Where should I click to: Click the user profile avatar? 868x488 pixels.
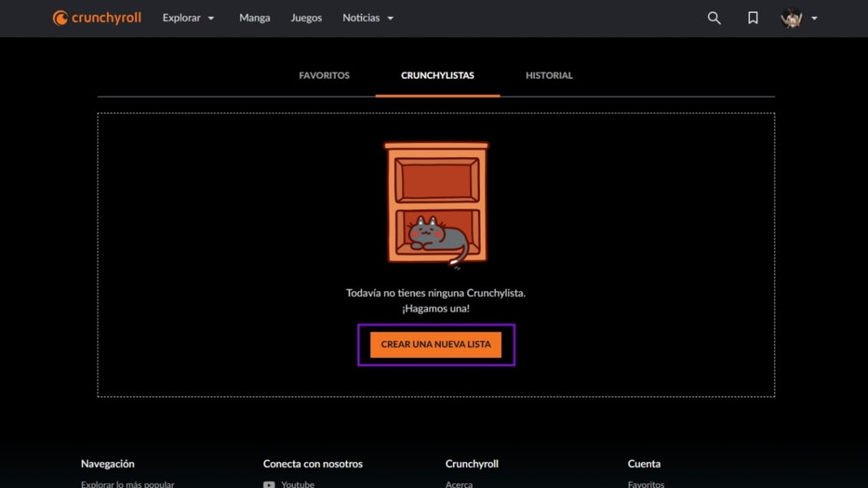[792, 18]
